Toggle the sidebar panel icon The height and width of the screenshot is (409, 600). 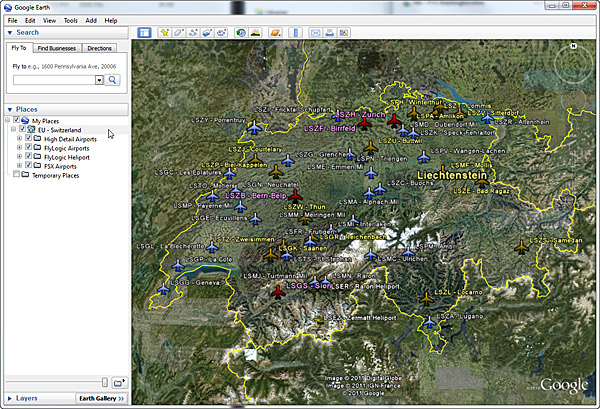pos(143,33)
